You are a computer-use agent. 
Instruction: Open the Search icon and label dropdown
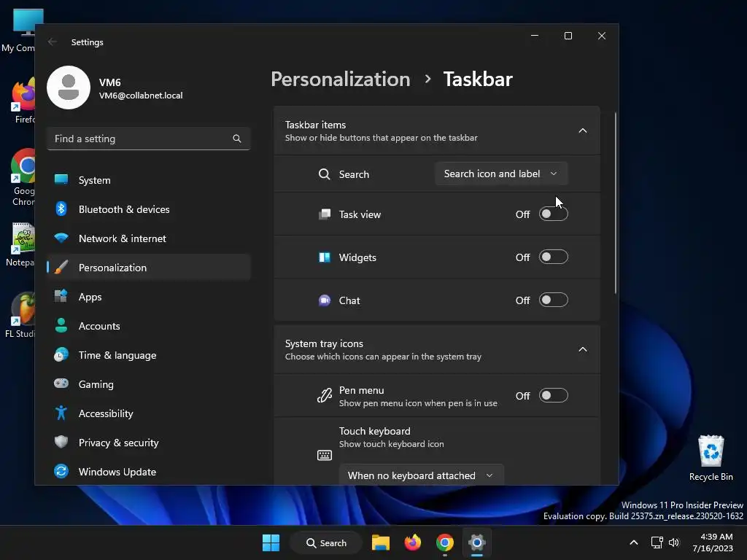tap(501, 174)
